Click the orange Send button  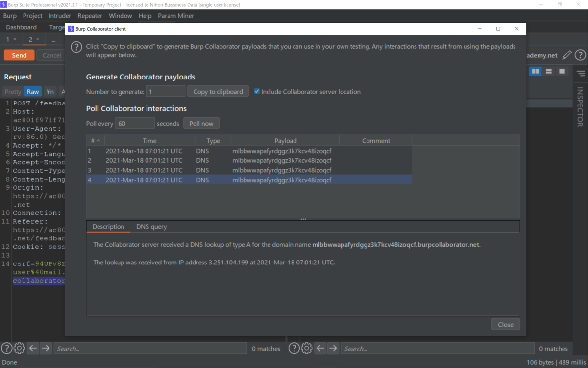[x=19, y=55]
